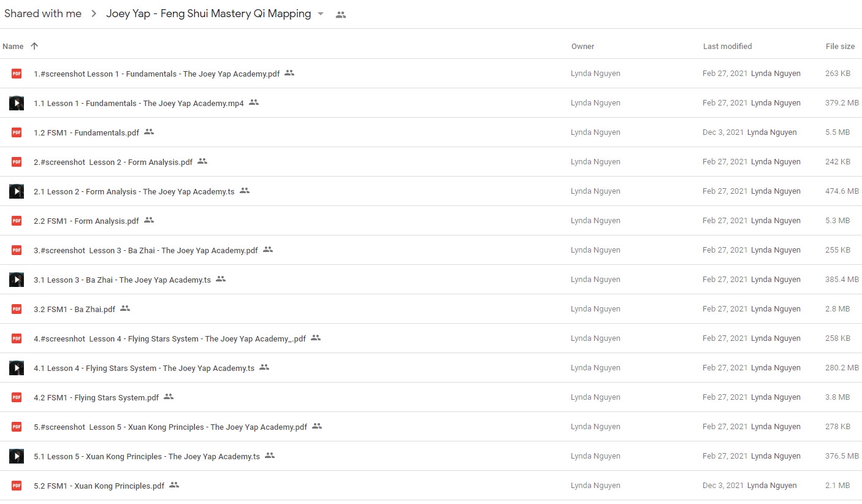Click shared icon next to 5.1 Lesson 5 Xuan Kong.ts
Image resolution: width=862 pixels, height=504 pixels.
270,456
